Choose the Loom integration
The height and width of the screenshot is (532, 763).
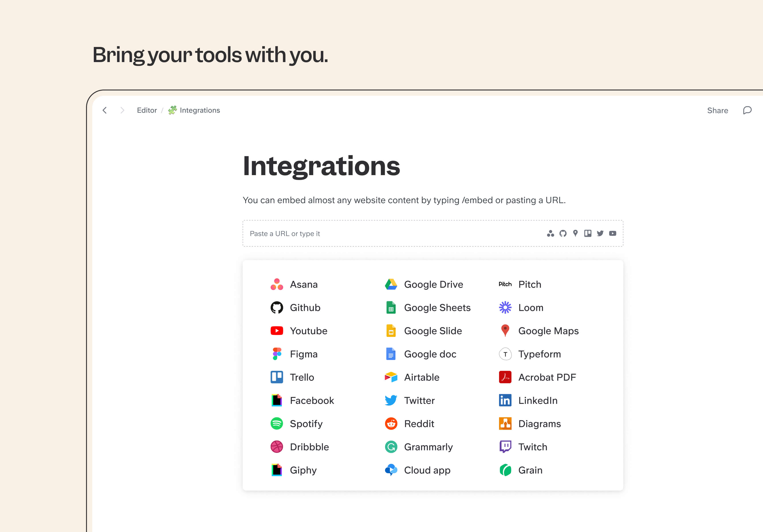coord(530,307)
